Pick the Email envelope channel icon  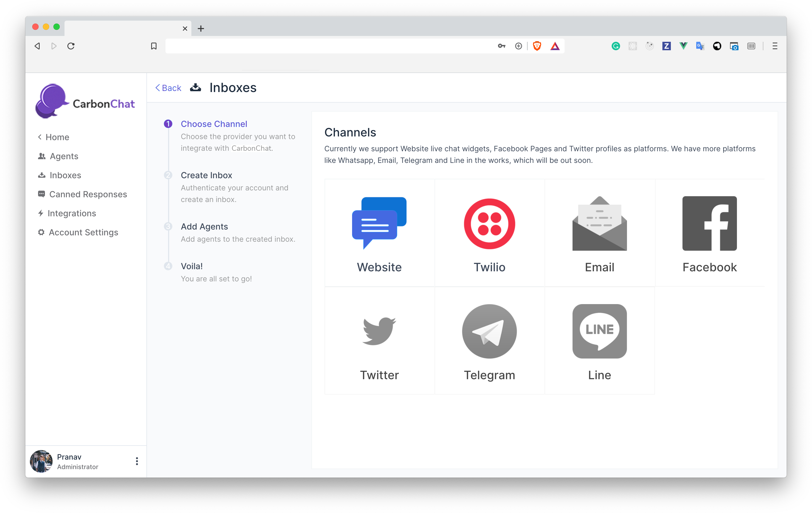599,223
